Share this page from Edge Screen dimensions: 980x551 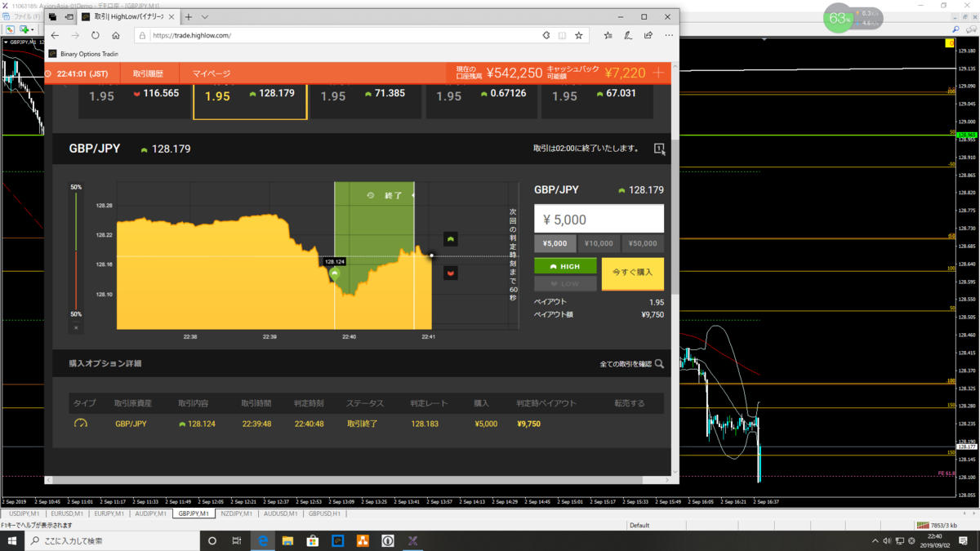(x=648, y=36)
